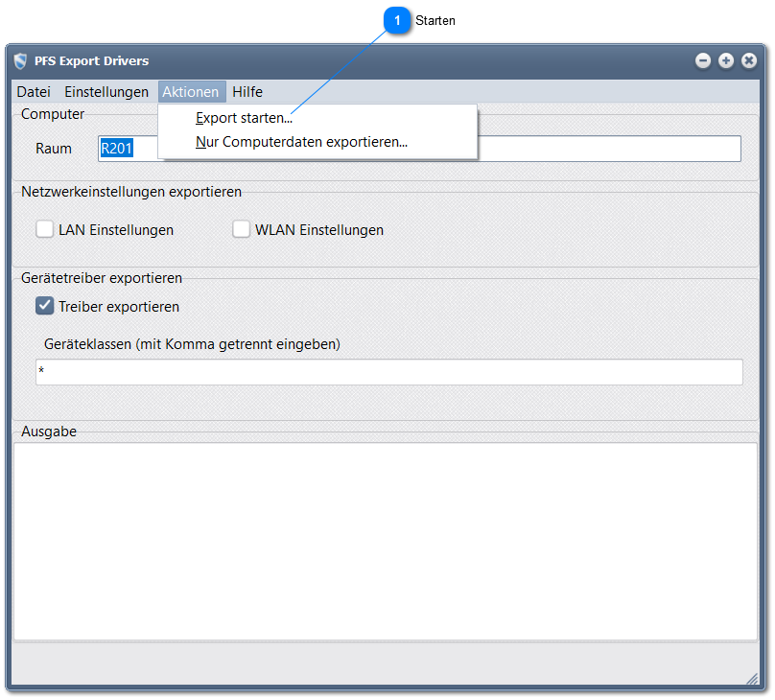The image size is (775, 700).
Task: Enable the LAN Einstellungen checkbox
Action: [x=45, y=229]
